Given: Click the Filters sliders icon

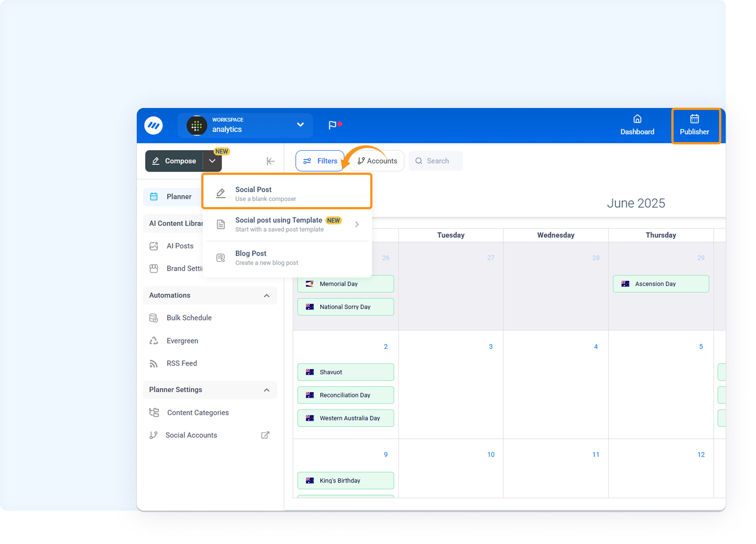Looking at the screenshot, I should [x=307, y=161].
